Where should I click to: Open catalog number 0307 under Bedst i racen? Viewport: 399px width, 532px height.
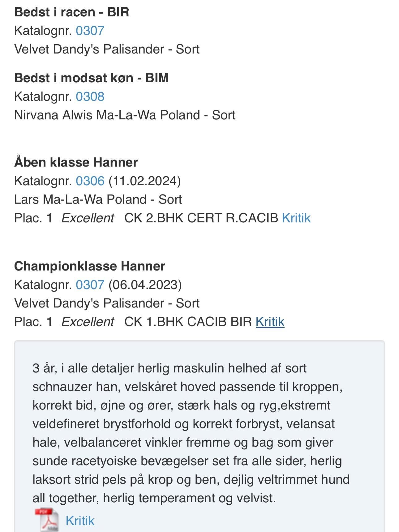pos(90,31)
